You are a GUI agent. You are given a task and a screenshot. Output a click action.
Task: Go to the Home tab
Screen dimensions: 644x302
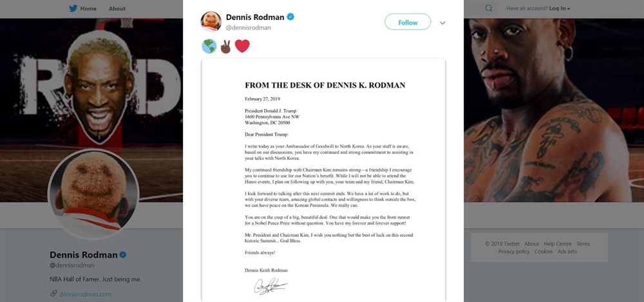(x=88, y=8)
